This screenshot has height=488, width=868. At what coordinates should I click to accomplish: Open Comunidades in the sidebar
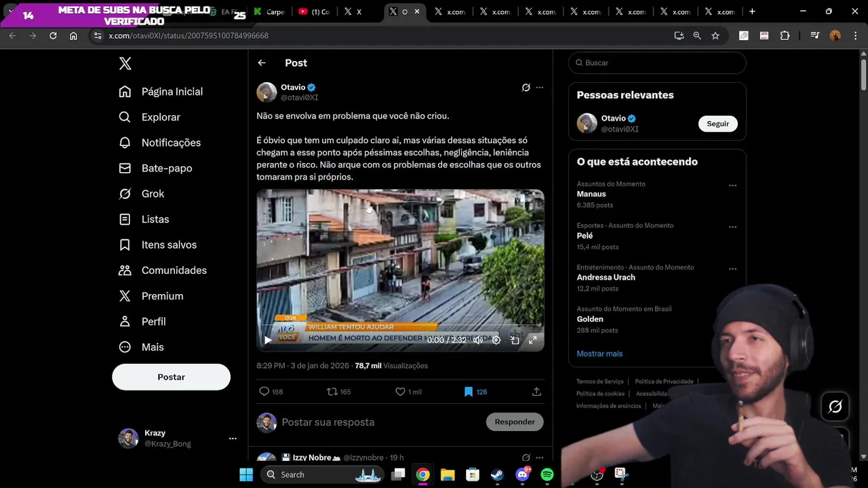(163, 270)
